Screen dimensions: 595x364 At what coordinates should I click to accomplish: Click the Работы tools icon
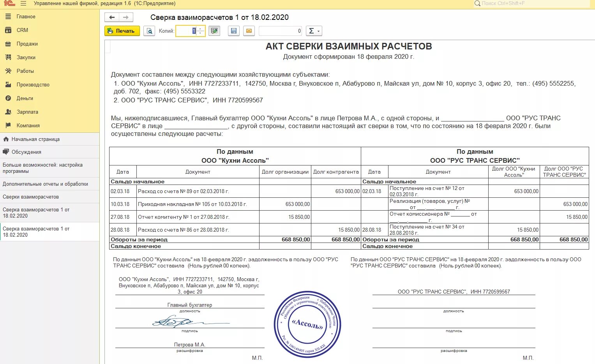click(x=8, y=71)
